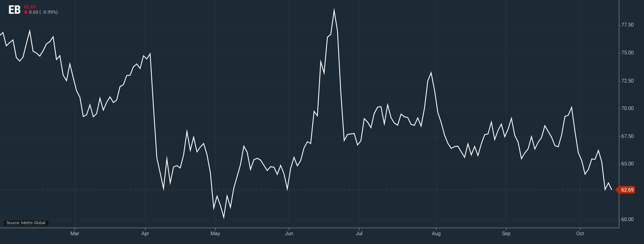
Task: Pick the Aug time axis label
Action: click(436, 234)
